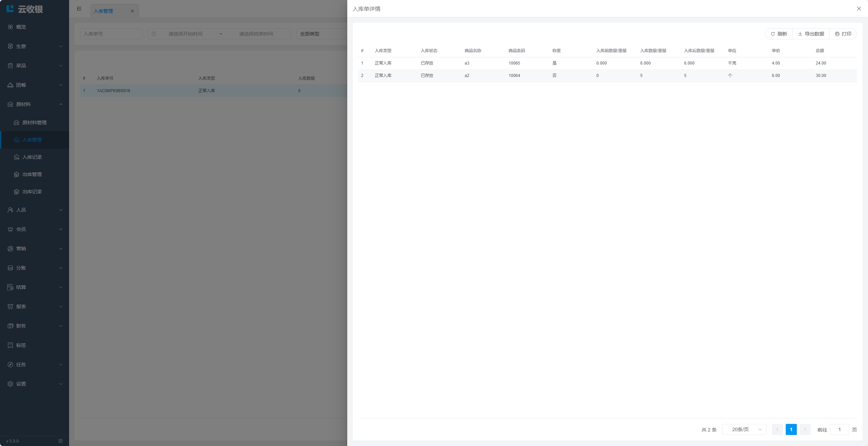Click the refresh icon button 刷新
The height and width of the screenshot is (446, 868).
(779, 34)
